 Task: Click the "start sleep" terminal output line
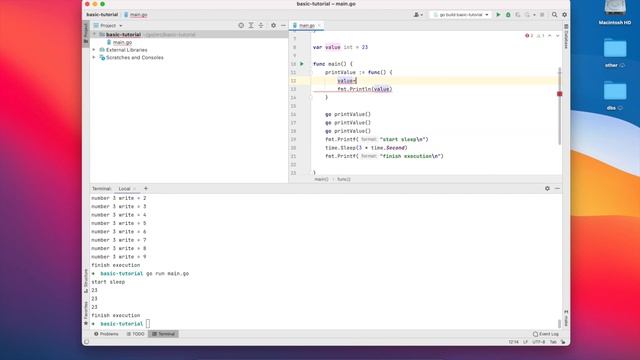click(x=108, y=282)
